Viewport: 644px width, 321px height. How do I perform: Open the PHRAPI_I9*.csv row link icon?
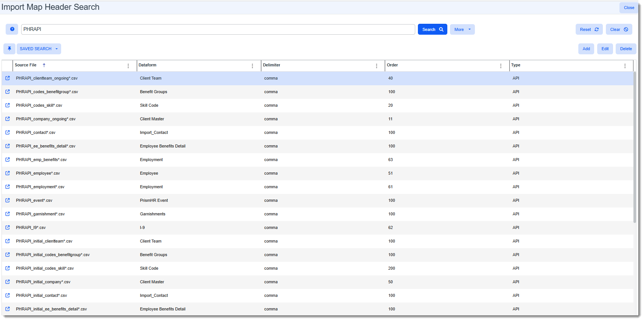8,227
